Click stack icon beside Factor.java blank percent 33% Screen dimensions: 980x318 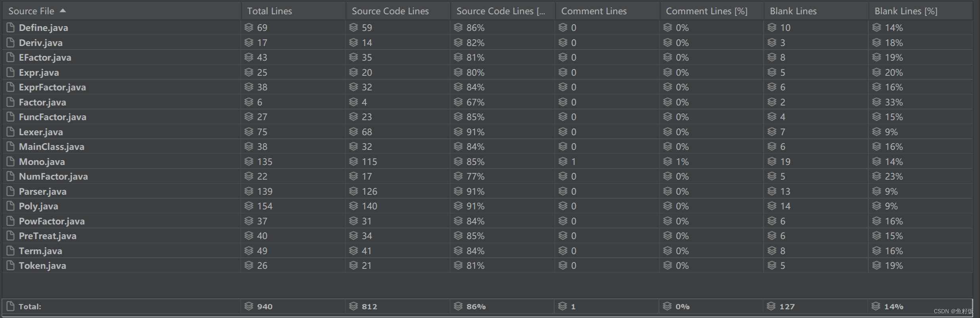point(876,102)
